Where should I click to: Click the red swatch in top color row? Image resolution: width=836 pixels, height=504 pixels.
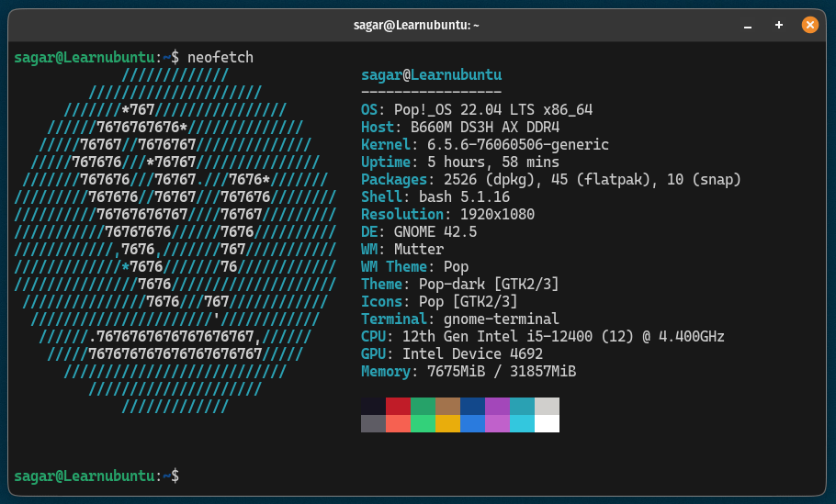399,406
